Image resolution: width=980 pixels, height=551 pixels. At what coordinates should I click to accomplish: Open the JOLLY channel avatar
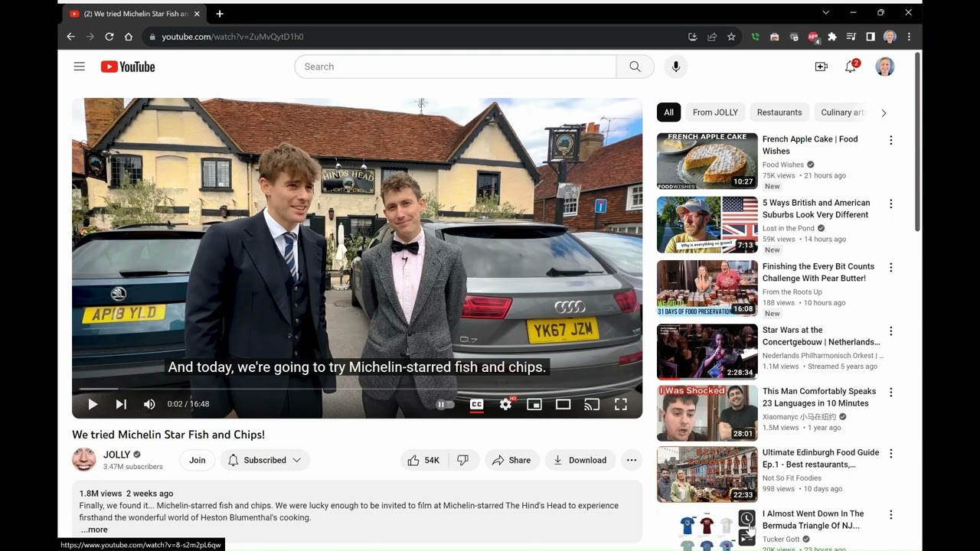pyautogui.click(x=84, y=460)
